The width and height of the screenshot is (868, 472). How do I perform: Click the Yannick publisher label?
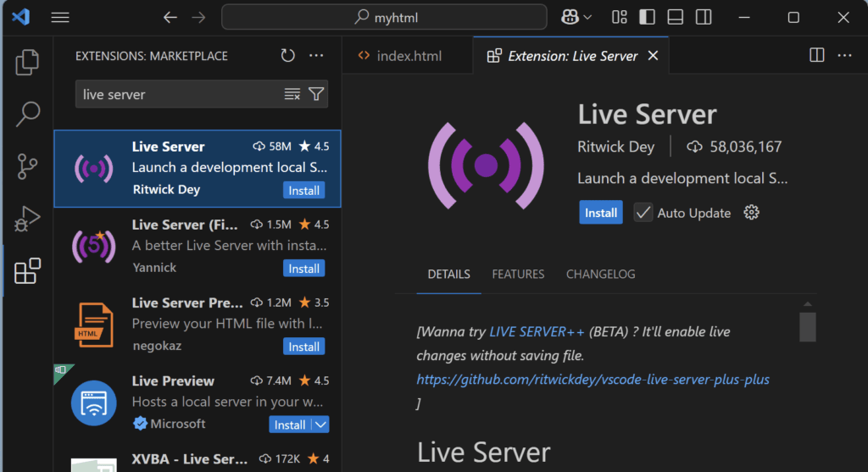point(154,268)
